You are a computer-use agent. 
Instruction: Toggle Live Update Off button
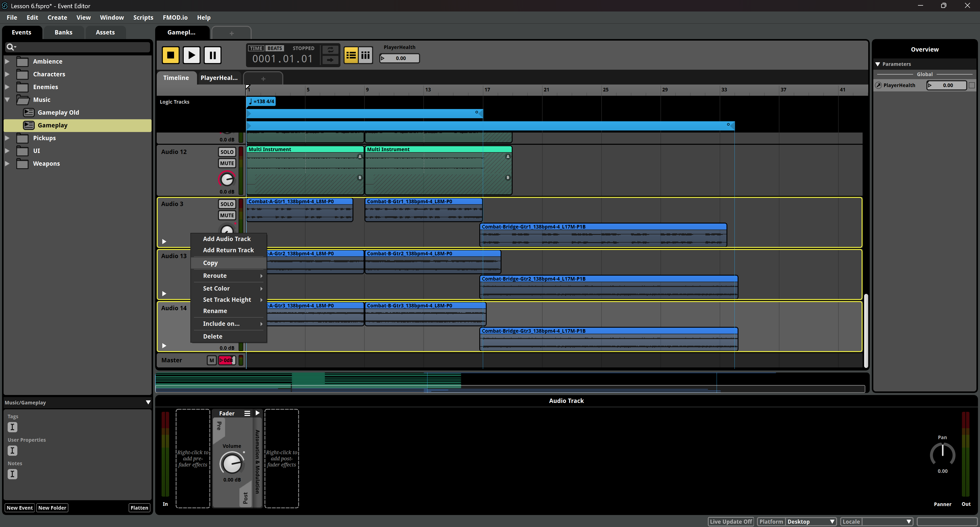tap(730, 522)
